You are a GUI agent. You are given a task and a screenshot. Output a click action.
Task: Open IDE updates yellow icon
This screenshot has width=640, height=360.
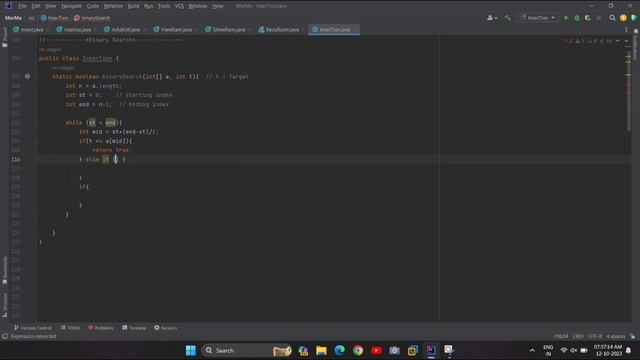(x=623, y=18)
